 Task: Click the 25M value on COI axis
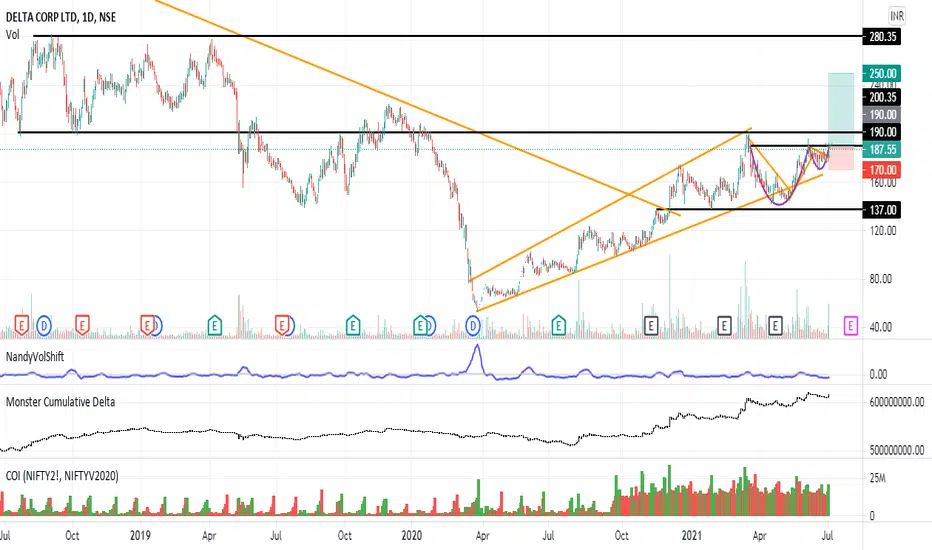point(877,478)
